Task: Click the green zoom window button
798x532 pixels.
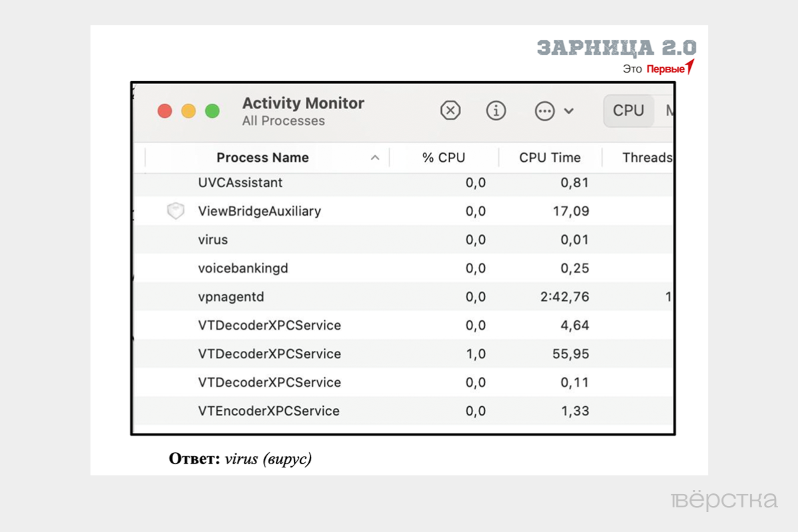Action: [x=212, y=111]
